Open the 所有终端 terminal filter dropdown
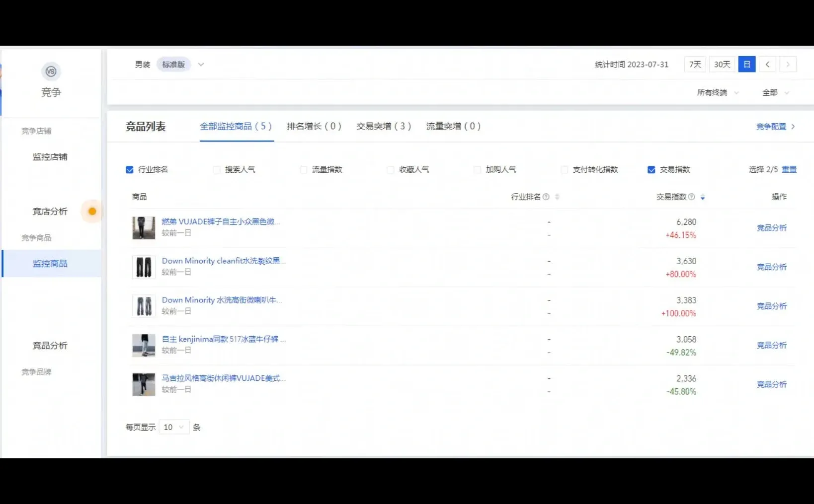The image size is (814, 504). [x=717, y=92]
